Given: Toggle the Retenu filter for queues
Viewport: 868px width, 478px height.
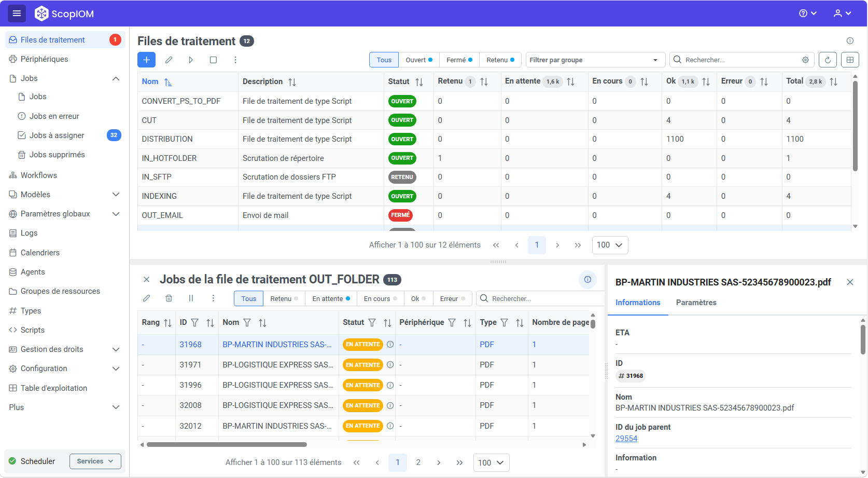Looking at the screenshot, I should tap(500, 60).
